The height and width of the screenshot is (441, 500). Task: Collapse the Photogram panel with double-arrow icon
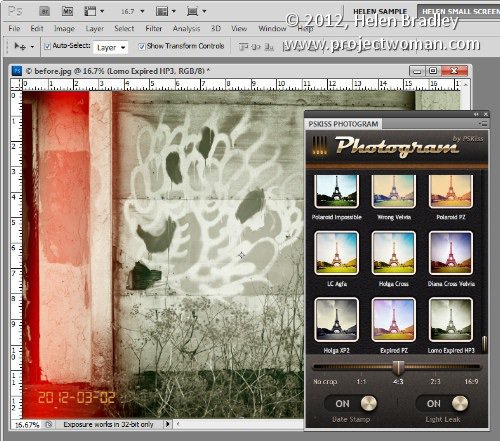476,114
